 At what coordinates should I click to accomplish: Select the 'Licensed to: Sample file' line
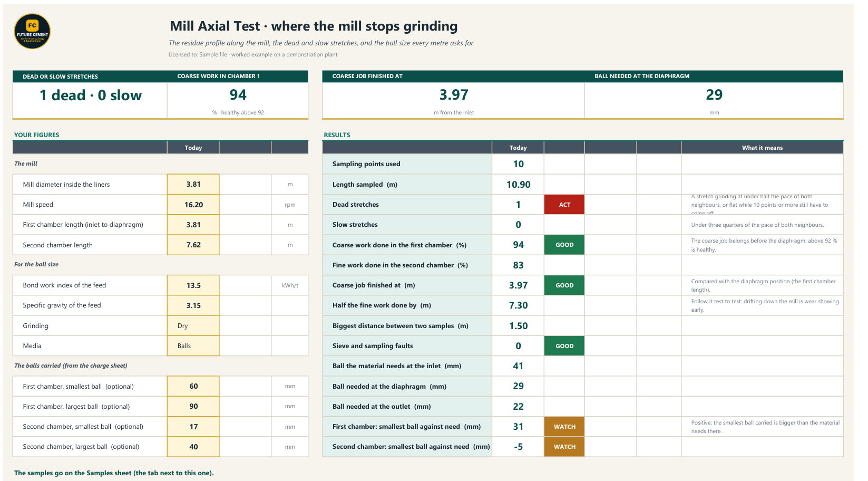pyautogui.click(x=253, y=54)
